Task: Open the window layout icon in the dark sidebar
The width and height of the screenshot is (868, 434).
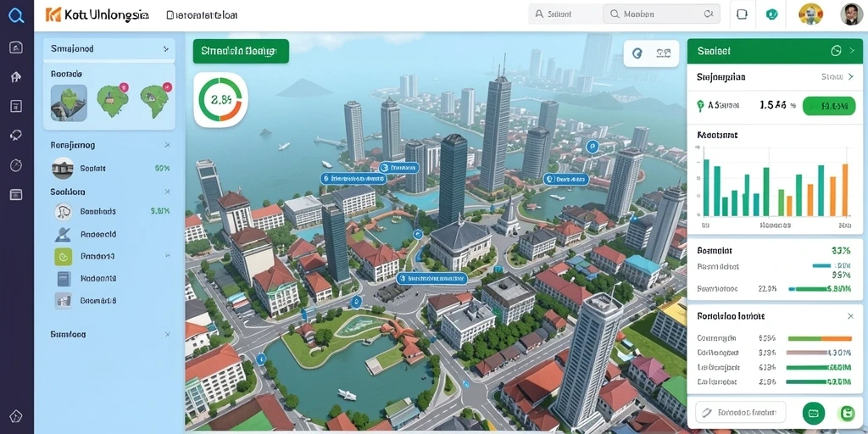Action: click(16, 194)
